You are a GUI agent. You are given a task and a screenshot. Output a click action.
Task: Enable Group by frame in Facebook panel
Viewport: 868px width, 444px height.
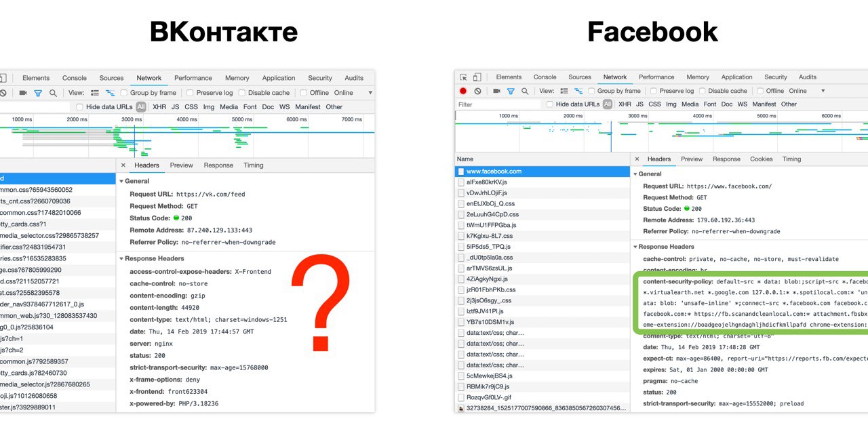[x=592, y=91]
